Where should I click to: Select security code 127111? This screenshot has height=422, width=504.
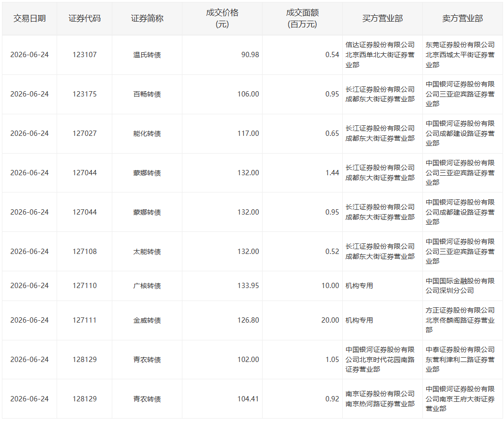coord(84,320)
